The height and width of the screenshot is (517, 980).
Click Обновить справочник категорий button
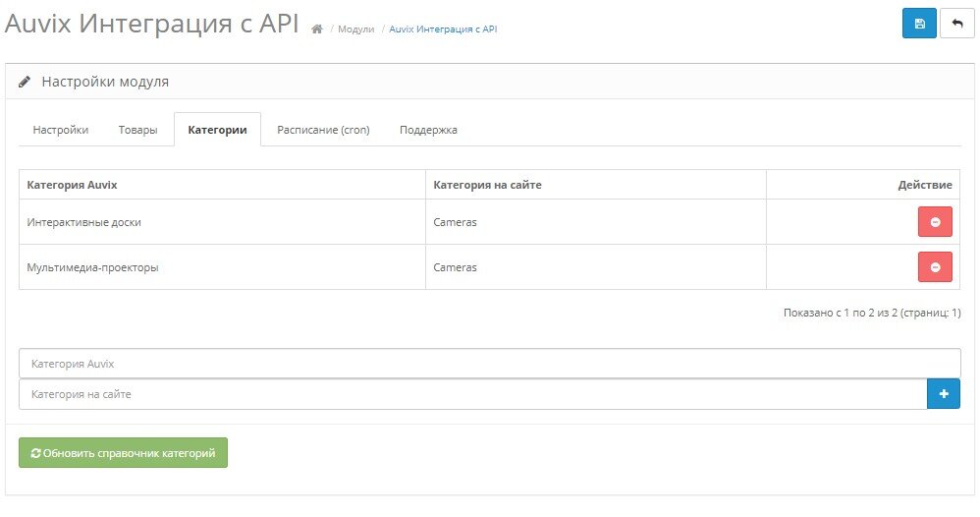pos(123,452)
